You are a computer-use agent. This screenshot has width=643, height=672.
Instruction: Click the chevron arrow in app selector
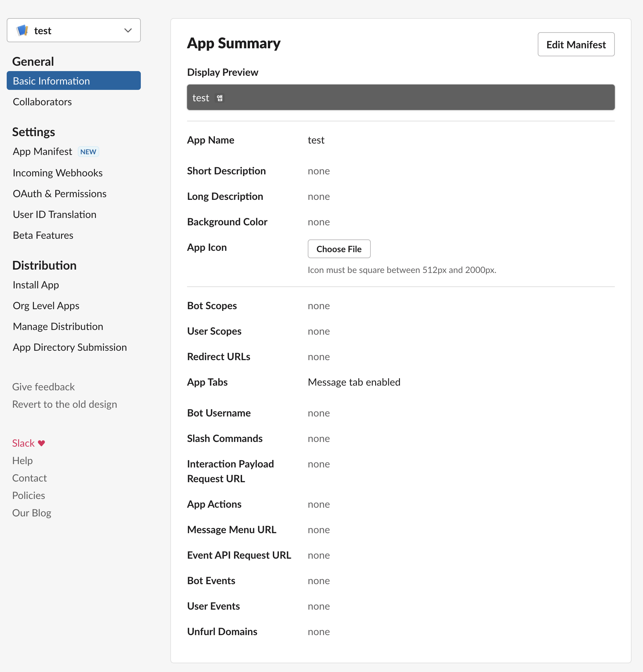pyautogui.click(x=128, y=31)
